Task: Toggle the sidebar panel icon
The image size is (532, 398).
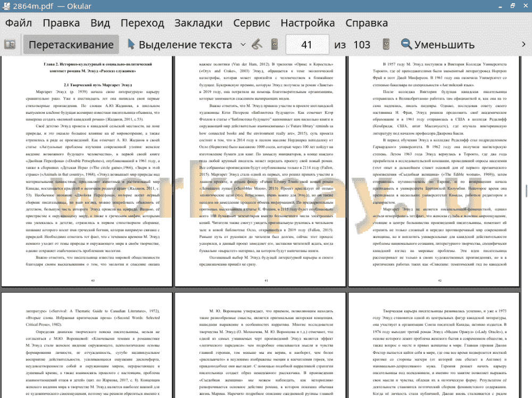Action: coord(10,45)
